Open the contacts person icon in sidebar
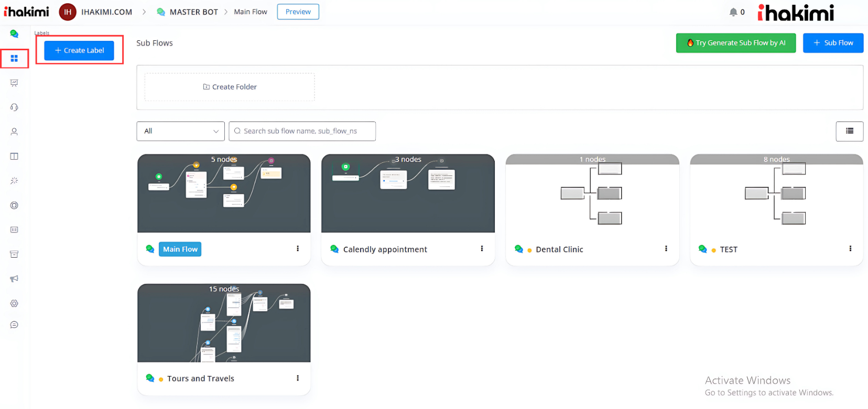 [14, 132]
